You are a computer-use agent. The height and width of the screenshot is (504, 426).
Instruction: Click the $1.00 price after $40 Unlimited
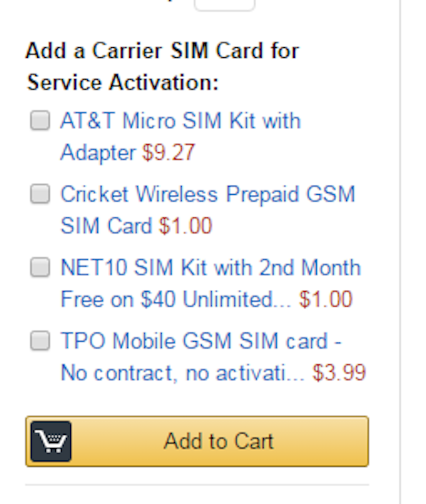pyautogui.click(x=325, y=300)
